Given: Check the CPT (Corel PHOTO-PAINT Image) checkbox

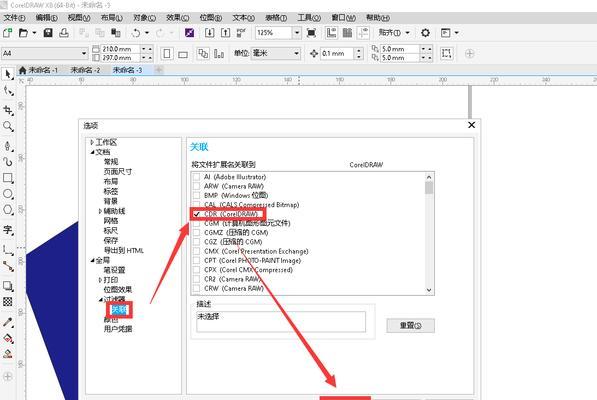Looking at the screenshot, I should [x=196, y=260].
